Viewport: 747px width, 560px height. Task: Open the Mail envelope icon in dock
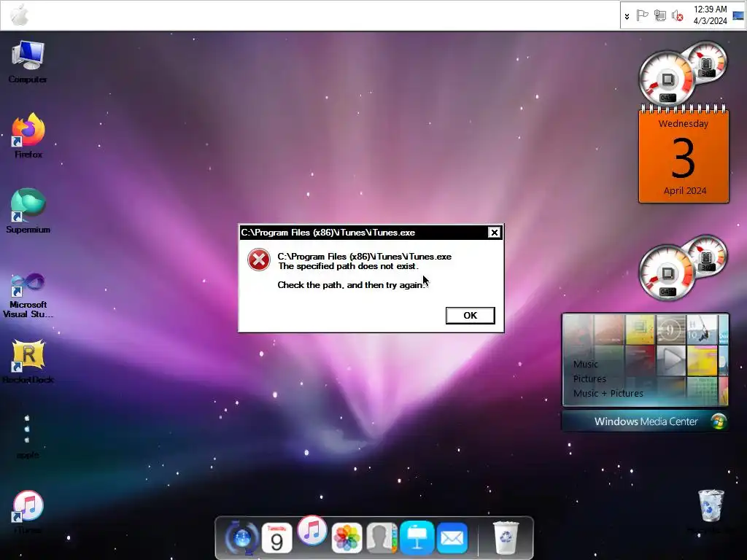tap(452, 539)
